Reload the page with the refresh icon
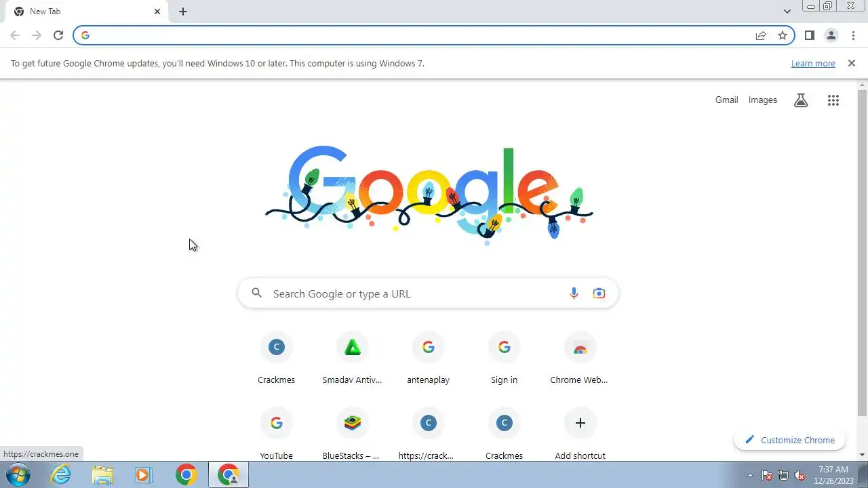Screen dimensions: 868x488 (x=58, y=35)
